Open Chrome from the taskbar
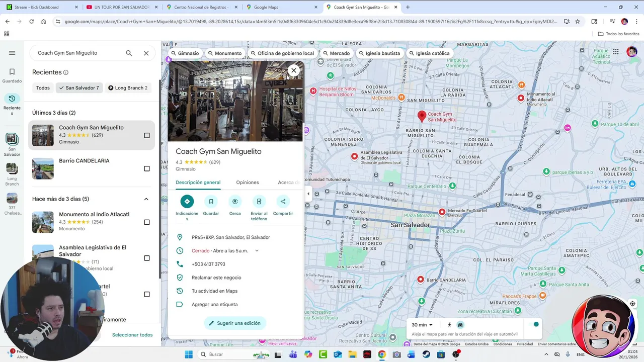The image size is (644, 362). [x=382, y=354]
